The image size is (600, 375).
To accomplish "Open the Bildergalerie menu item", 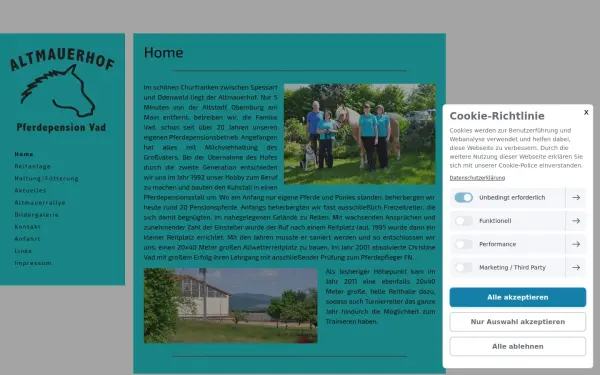I will (x=36, y=215).
